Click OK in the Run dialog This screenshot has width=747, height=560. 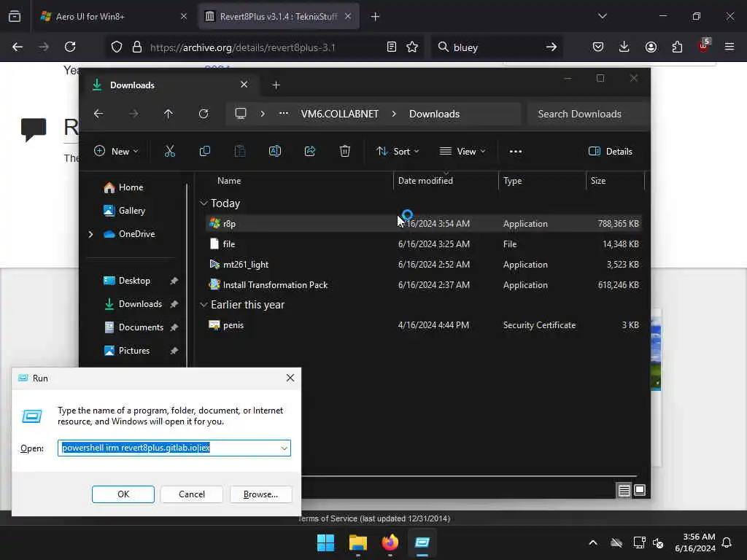tap(123, 494)
